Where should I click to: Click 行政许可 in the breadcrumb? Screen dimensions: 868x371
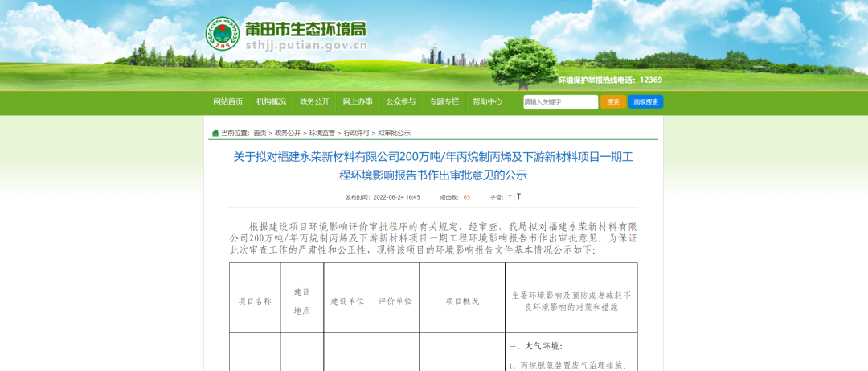(357, 133)
